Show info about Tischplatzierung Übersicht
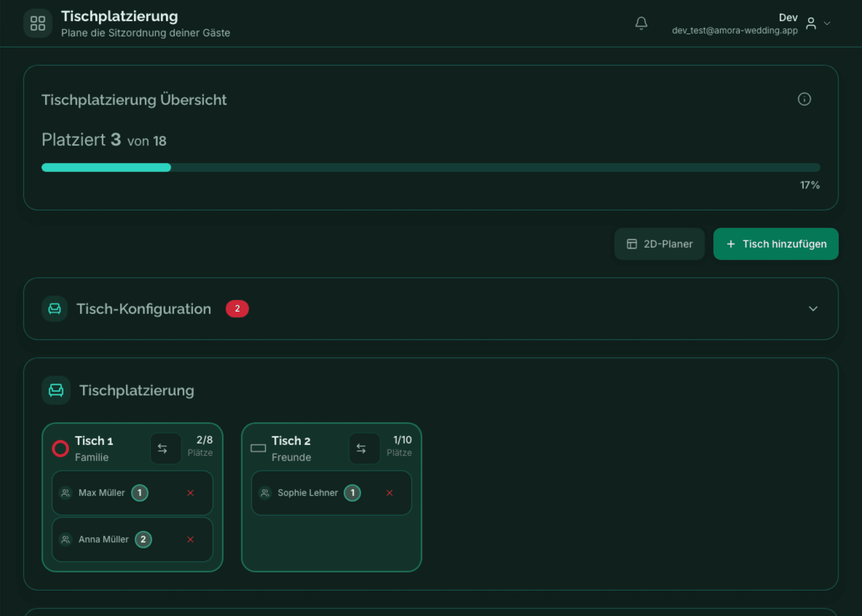The height and width of the screenshot is (616, 862). click(804, 99)
